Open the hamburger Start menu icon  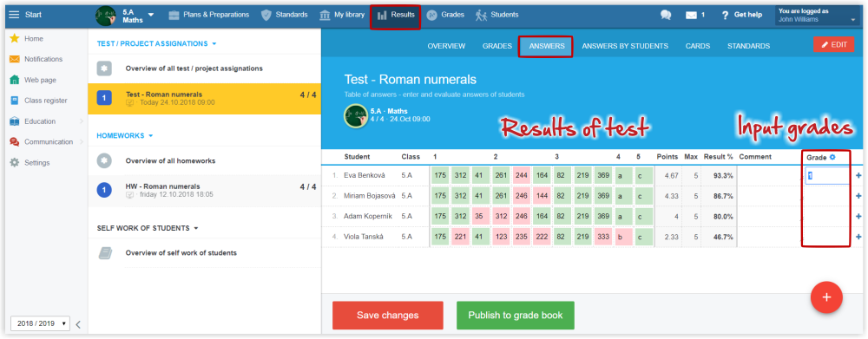[x=15, y=15]
